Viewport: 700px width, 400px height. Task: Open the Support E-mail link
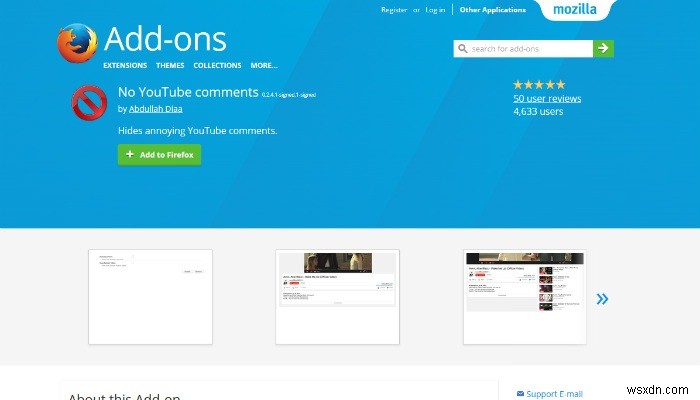pyautogui.click(x=554, y=394)
